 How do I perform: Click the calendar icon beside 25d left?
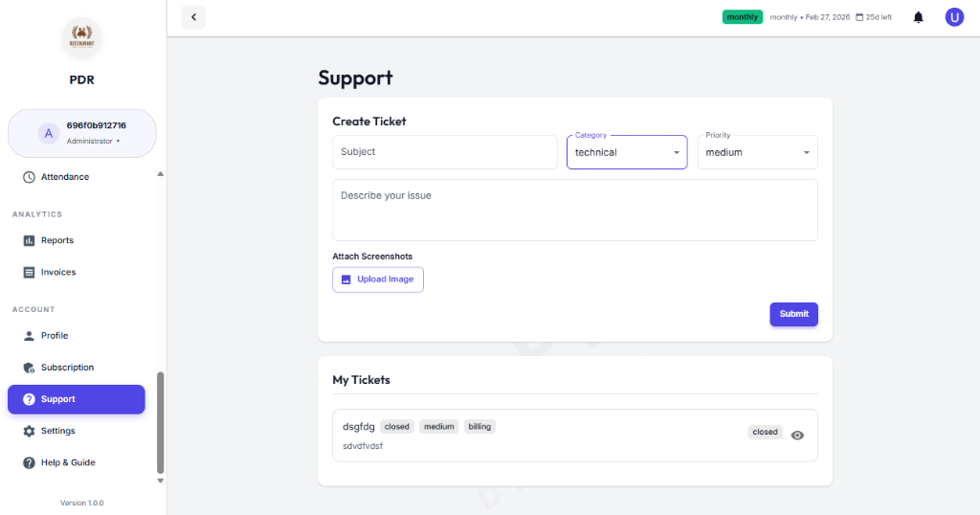(x=859, y=17)
